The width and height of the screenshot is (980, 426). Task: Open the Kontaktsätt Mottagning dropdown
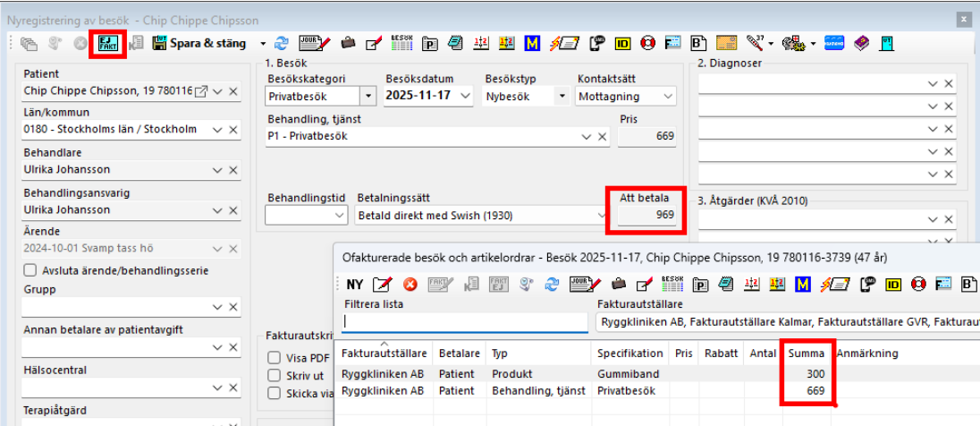pos(666,96)
